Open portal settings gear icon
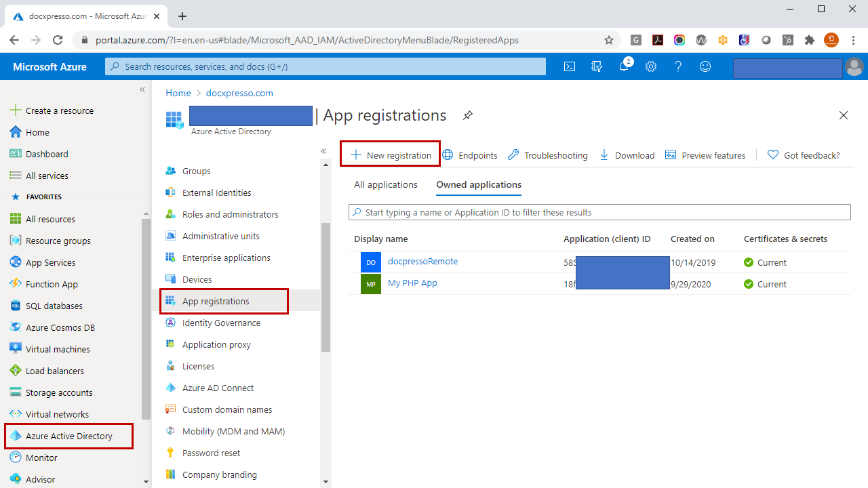 (651, 66)
